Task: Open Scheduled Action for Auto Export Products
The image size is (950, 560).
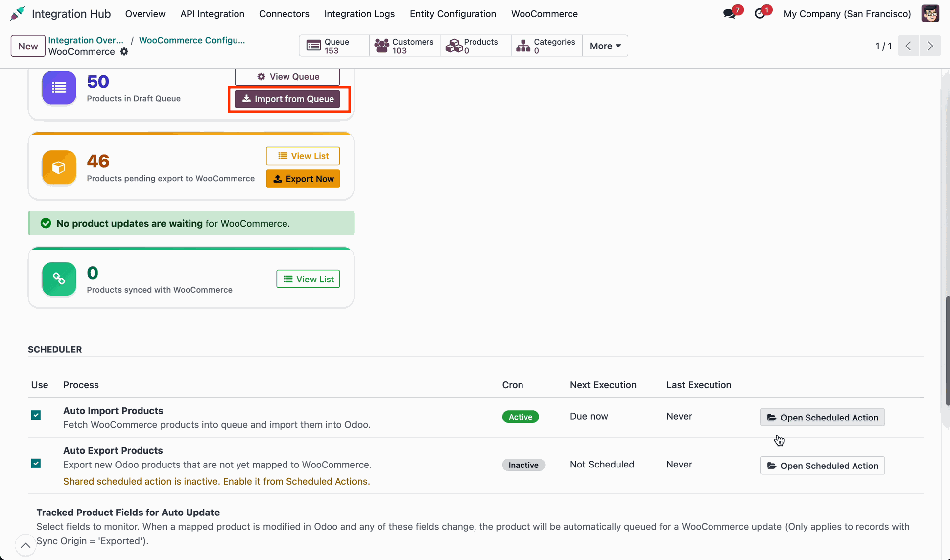Action: [x=822, y=466]
